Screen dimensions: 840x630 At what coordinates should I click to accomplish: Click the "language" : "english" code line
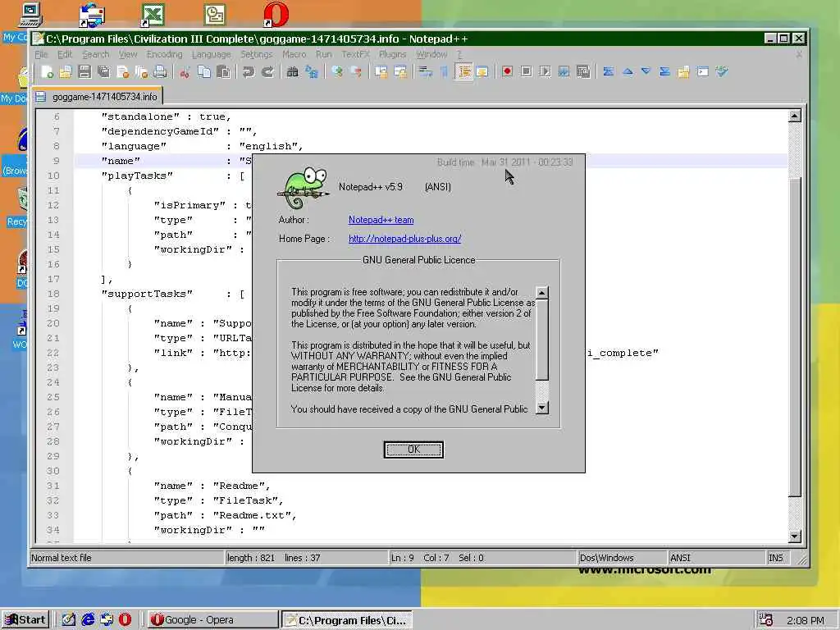202,146
